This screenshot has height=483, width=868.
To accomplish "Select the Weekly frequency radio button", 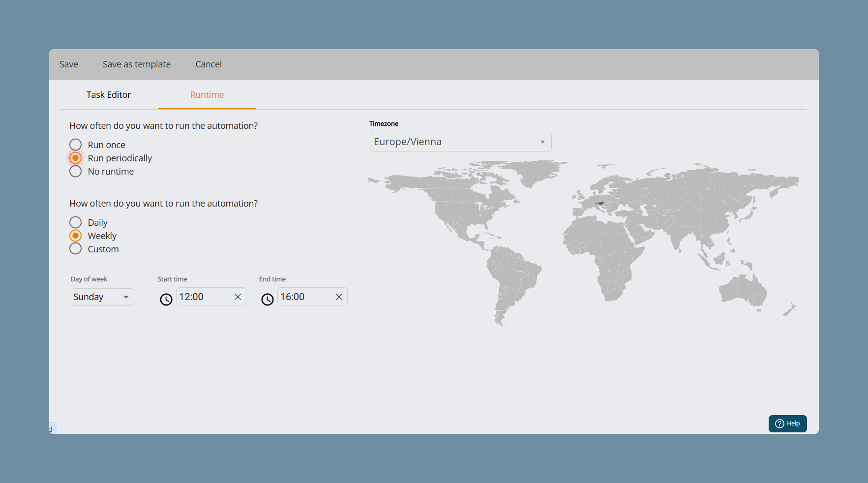I will tap(75, 236).
